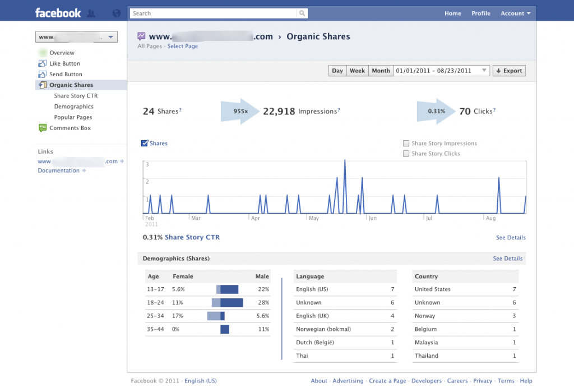Click the Facebook search input field

click(x=213, y=13)
